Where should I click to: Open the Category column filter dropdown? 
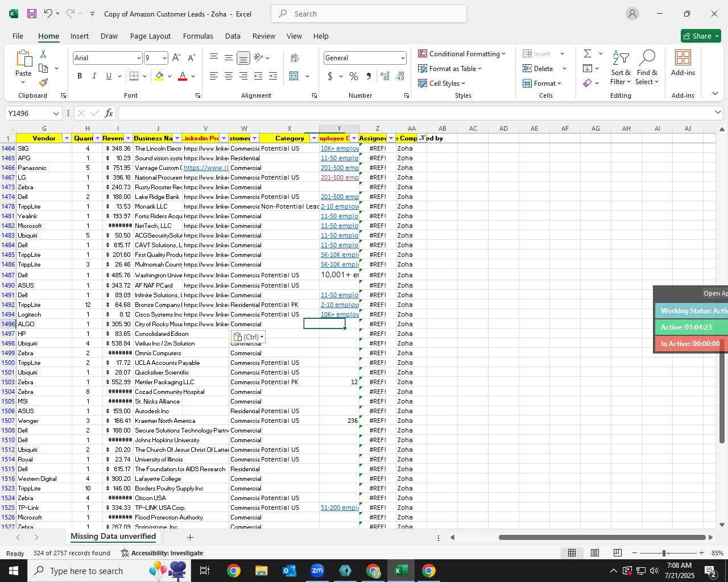tap(314, 138)
